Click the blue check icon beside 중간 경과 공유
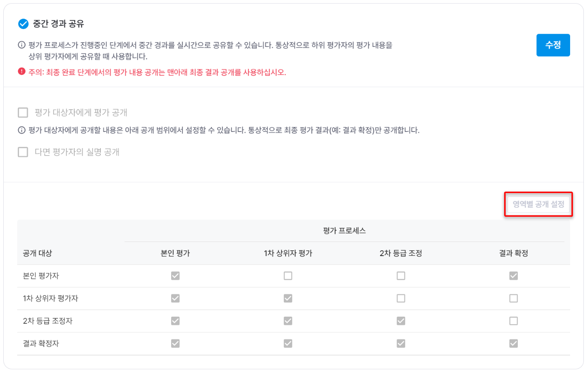This screenshot has height=371, width=588. (x=23, y=24)
